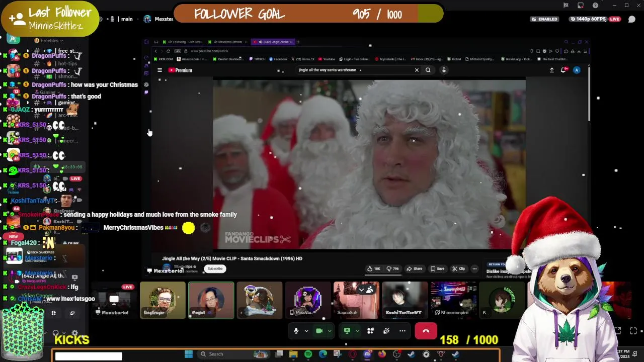Open Firefox from taskbar
Image resolution: width=644 pixels, height=362 pixels.
tap(382, 354)
